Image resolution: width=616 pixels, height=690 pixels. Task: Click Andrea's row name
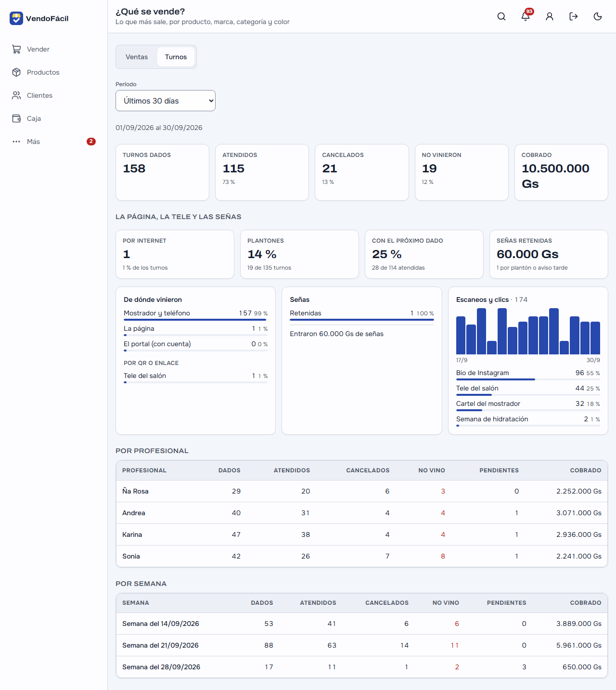coord(134,513)
